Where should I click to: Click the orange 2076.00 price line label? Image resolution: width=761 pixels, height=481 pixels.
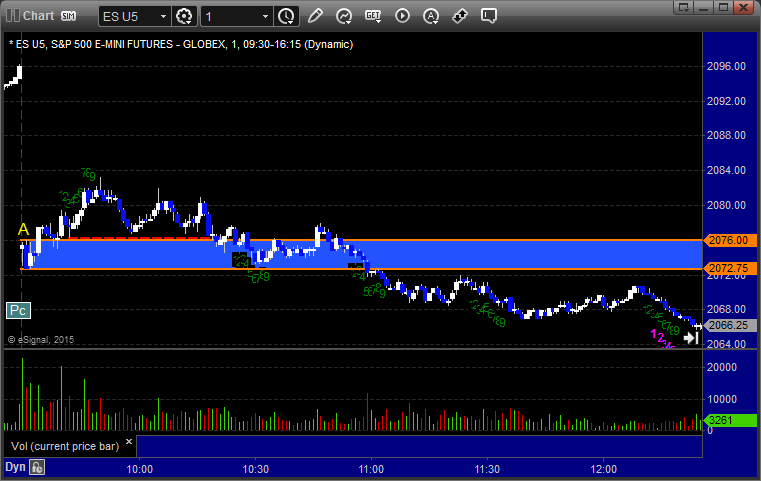pyautogui.click(x=729, y=240)
